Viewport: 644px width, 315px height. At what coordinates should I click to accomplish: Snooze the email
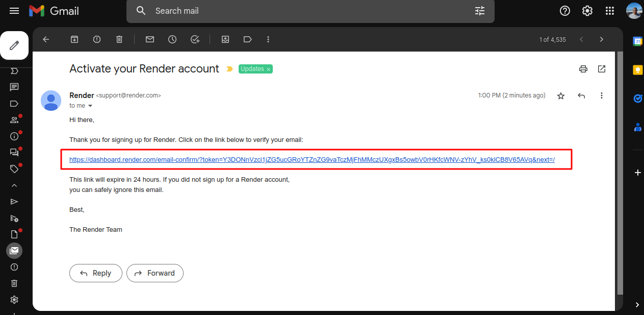pyautogui.click(x=172, y=39)
